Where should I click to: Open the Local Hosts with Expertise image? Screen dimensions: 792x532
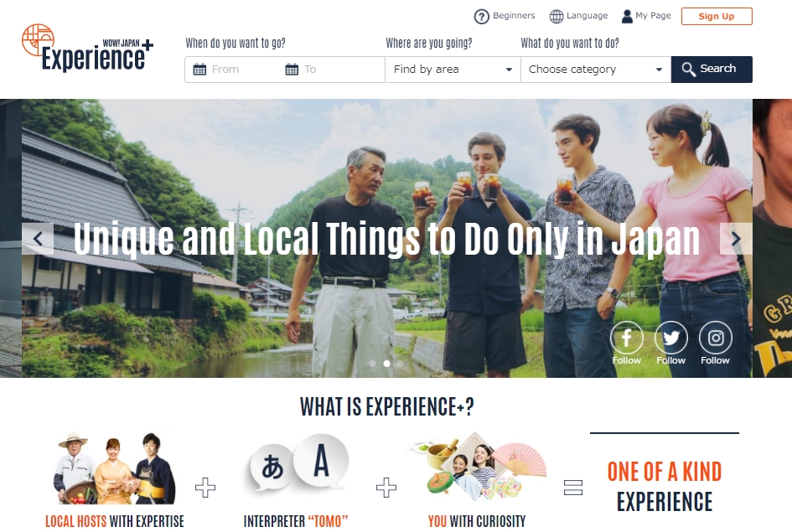point(115,468)
